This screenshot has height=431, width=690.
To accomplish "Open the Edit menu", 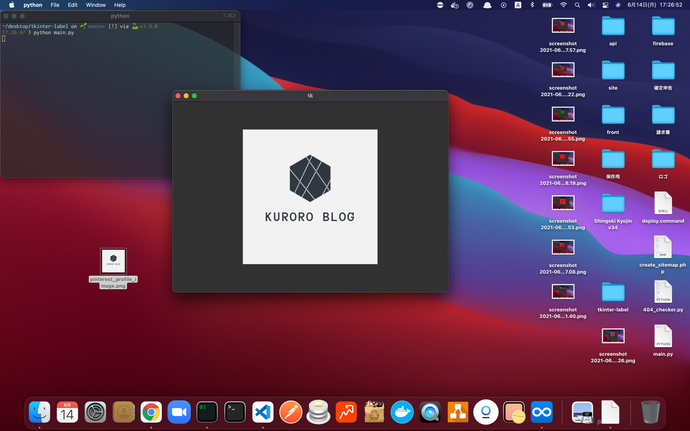I will pos(73,5).
